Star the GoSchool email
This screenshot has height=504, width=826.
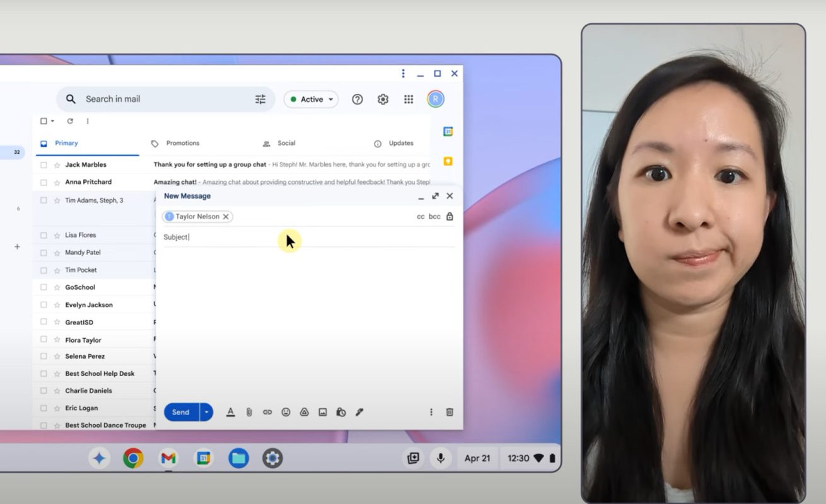coord(57,287)
